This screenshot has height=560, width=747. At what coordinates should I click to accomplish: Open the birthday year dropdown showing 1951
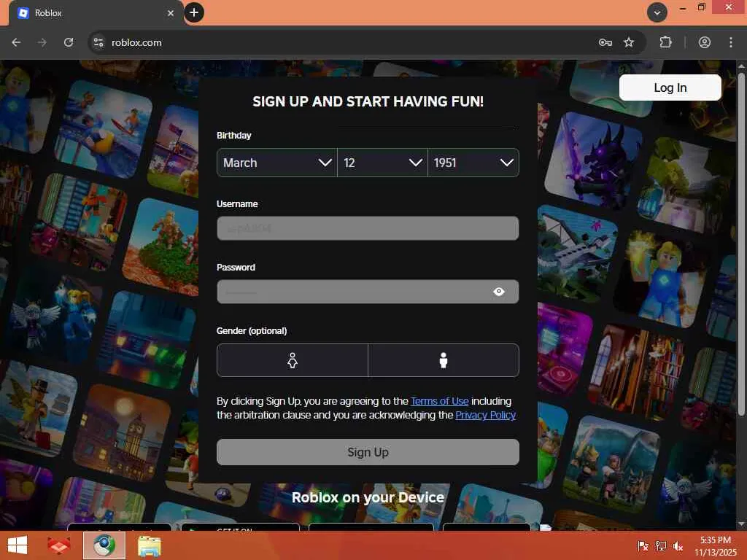(473, 163)
